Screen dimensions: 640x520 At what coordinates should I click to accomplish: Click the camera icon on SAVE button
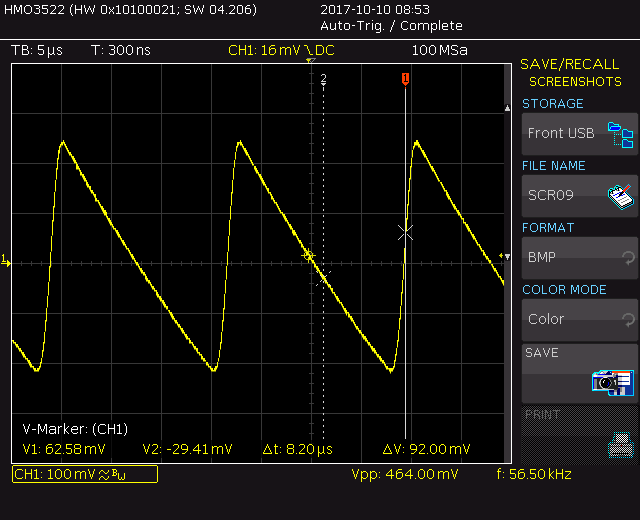(x=612, y=381)
